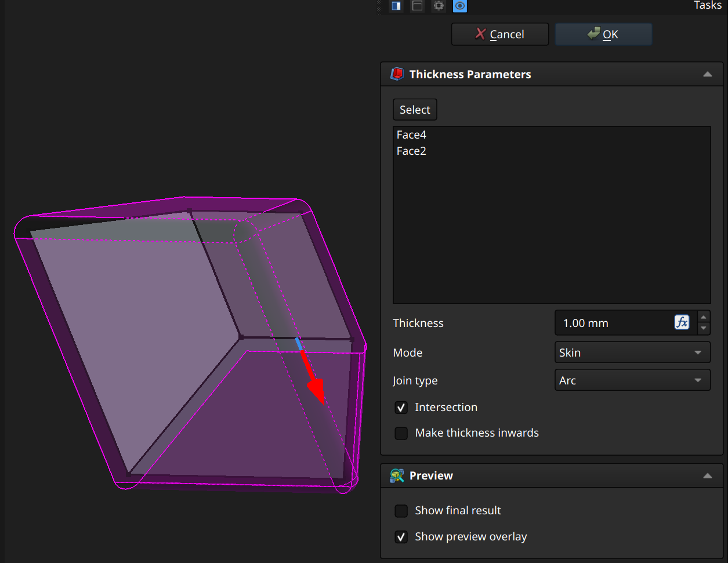Click the Thickness Parameters red cube icon
This screenshot has height=563, width=728.
(x=397, y=74)
